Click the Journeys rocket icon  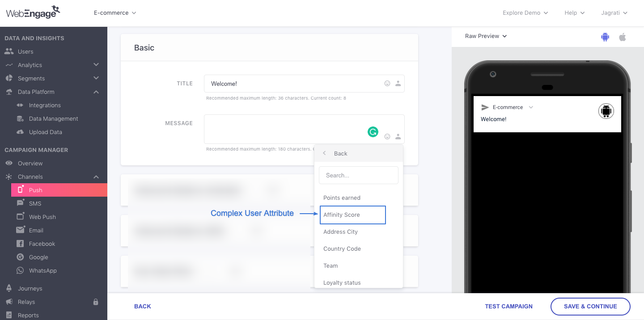[8, 288]
